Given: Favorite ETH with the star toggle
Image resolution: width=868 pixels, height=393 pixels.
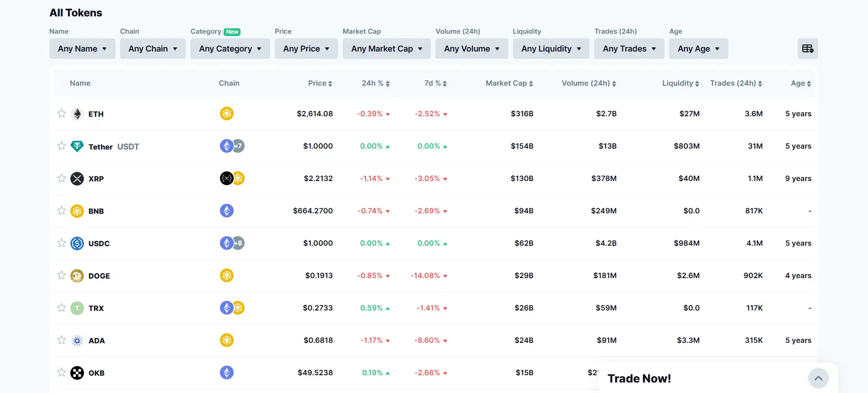Looking at the screenshot, I should 62,114.
